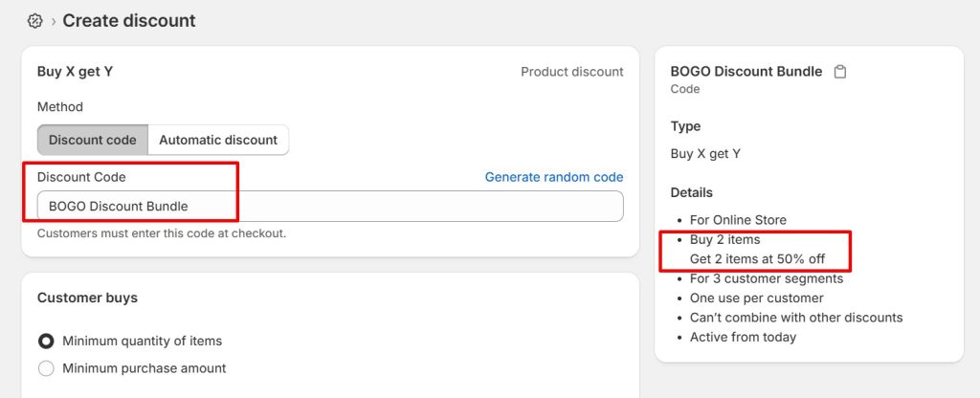Click the checkout code helper text
Image resolution: width=980 pixels, height=398 pixels.
pyautogui.click(x=161, y=233)
